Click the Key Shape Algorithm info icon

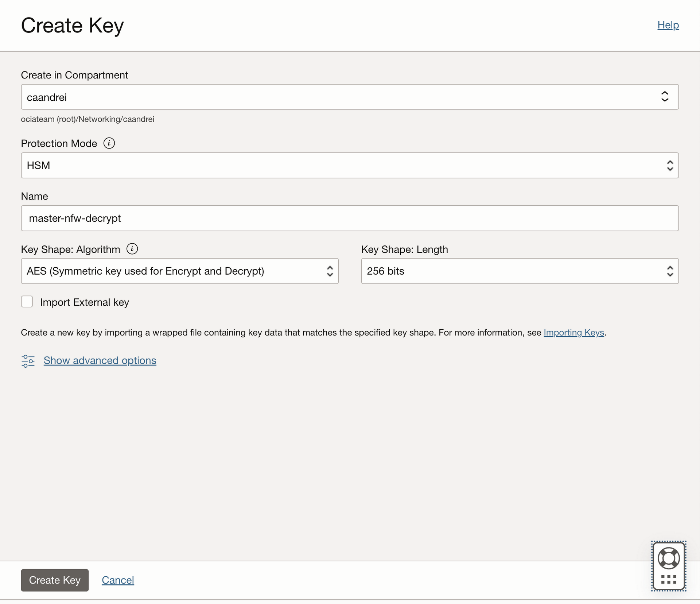point(132,249)
